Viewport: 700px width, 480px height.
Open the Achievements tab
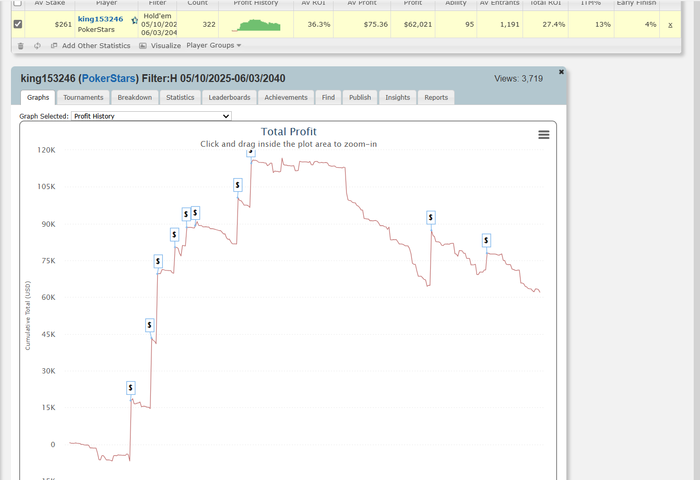[286, 97]
